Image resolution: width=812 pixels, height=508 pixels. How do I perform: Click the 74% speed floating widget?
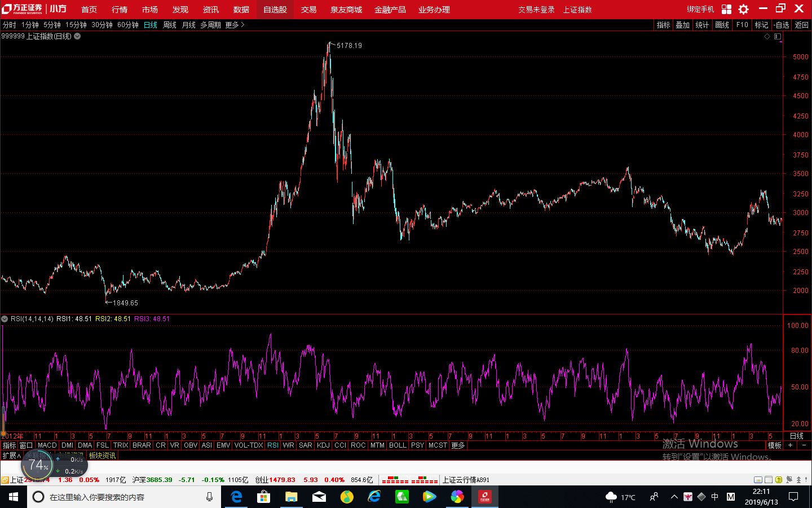coord(38,466)
